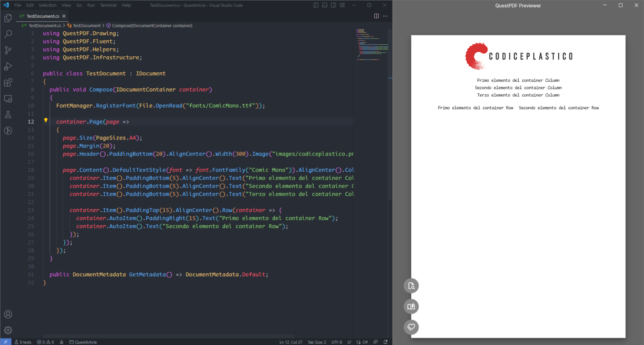The image size is (644, 345).
Task: Click the heart sponsor button in previewer
Action: [x=411, y=327]
